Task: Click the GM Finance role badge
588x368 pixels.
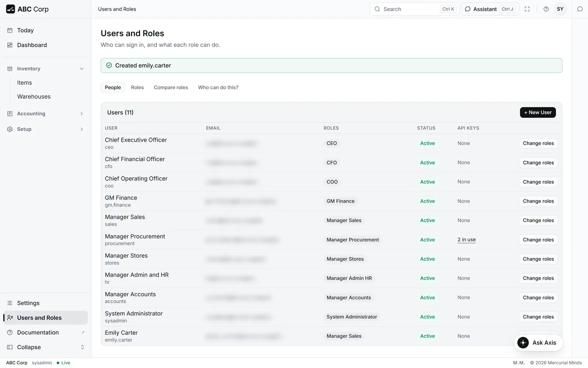Action: pos(341,201)
